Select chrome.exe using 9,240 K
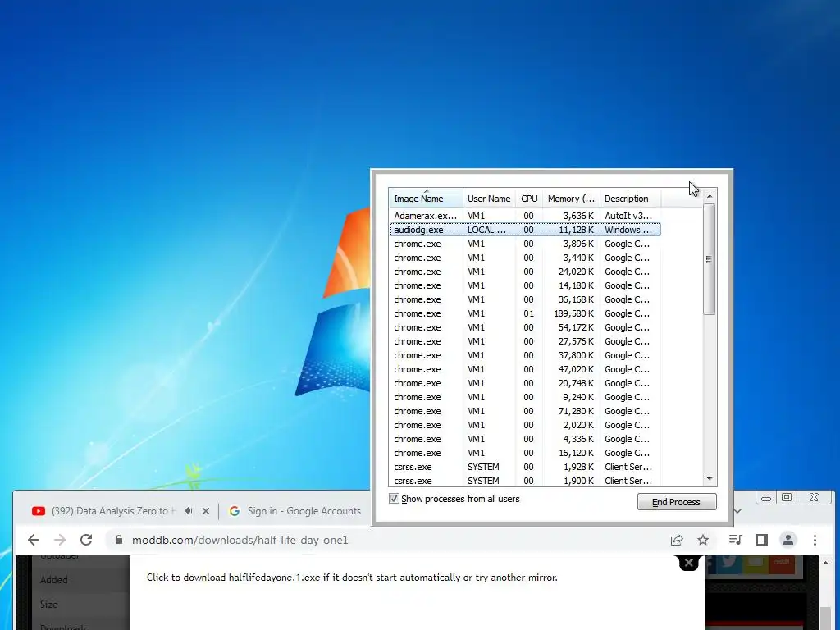The height and width of the screenshot is (630, 840). 525,397
